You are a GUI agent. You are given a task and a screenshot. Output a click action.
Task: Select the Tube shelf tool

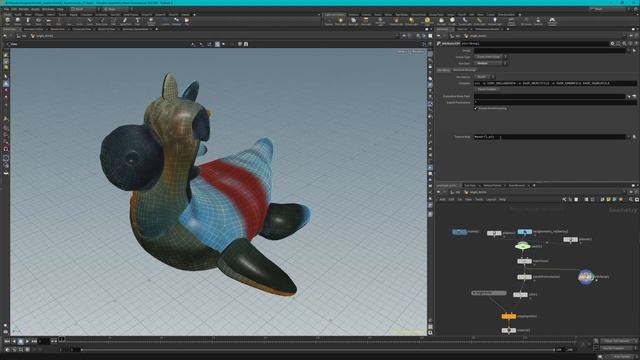(28, 21)
